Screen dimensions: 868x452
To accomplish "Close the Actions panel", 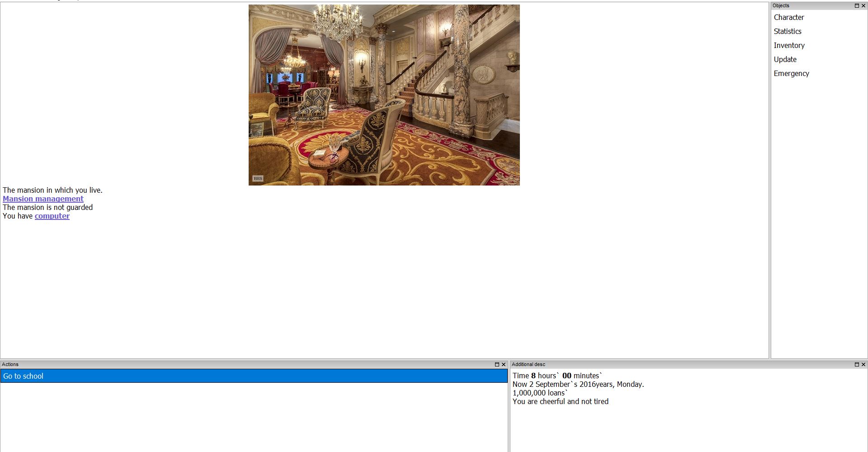I will pyautogui.click(x=504, y=364).
